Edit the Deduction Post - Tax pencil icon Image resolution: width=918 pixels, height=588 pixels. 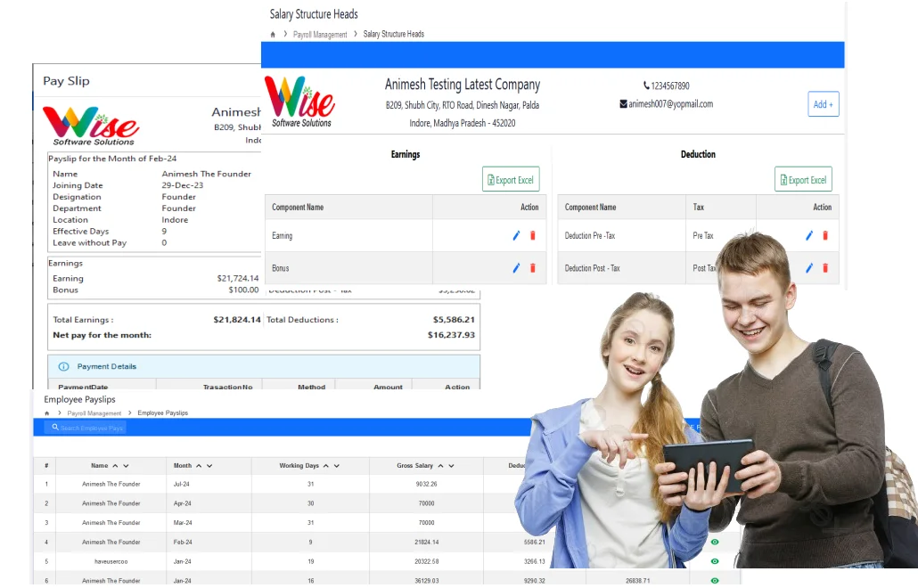coord(809,268)
